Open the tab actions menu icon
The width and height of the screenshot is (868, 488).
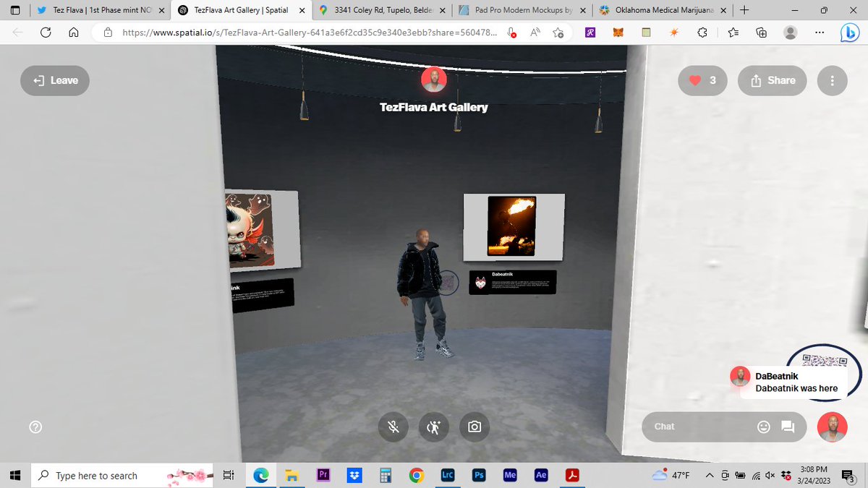15,10
